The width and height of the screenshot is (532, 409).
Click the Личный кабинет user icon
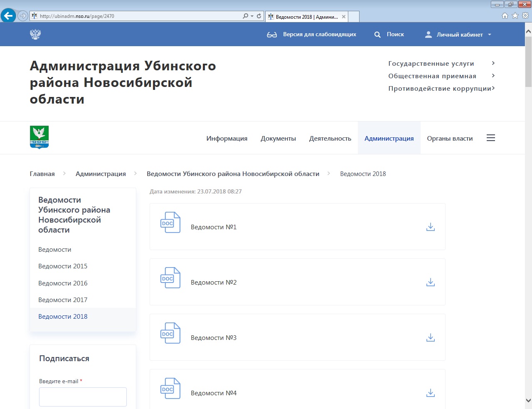point(429,35)
